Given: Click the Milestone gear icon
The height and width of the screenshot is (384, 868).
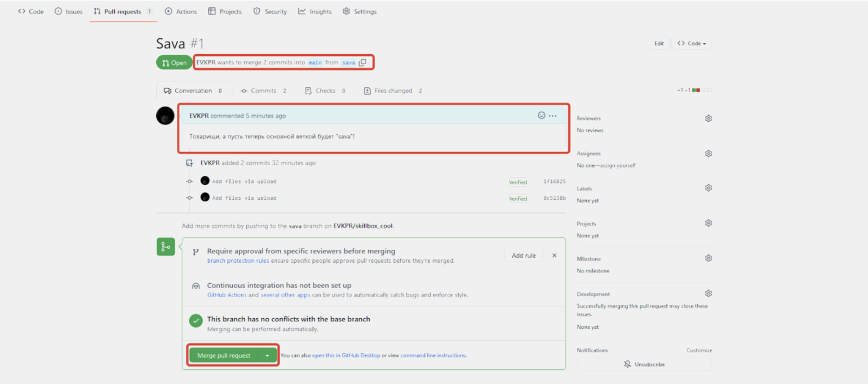Looking at the screenshot, I should pyautogui.click(x=708, y=258).
